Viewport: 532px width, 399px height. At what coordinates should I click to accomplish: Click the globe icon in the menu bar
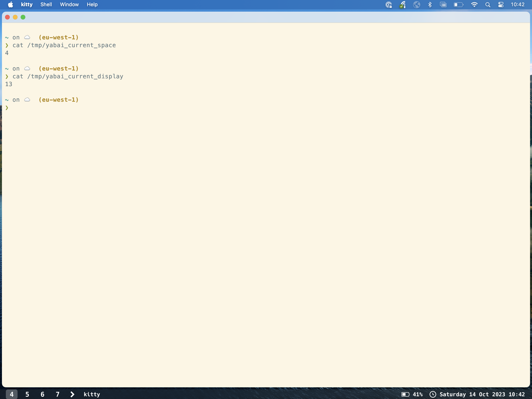(x=417, y=4)
